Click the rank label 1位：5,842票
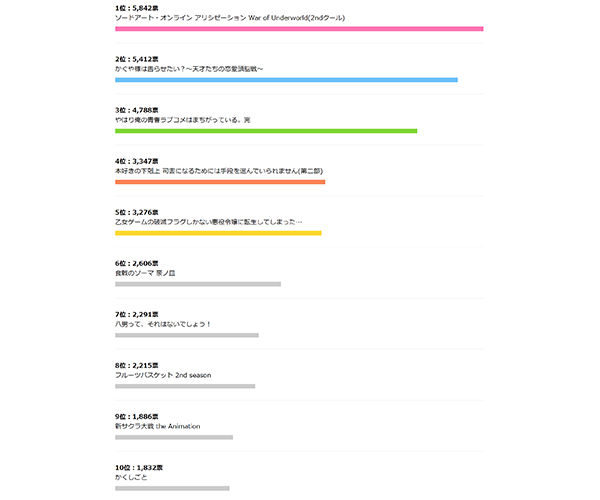 click(x=138, y=6)
